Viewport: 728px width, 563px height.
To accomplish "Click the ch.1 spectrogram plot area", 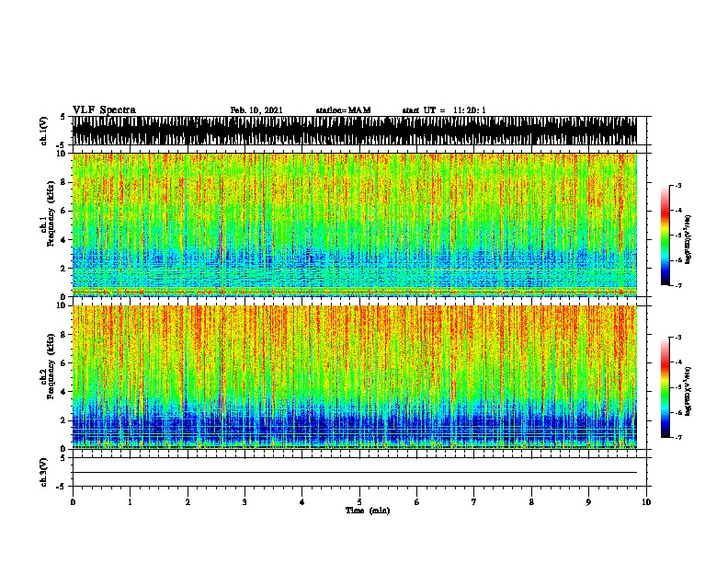I will [x=355, y=224].
